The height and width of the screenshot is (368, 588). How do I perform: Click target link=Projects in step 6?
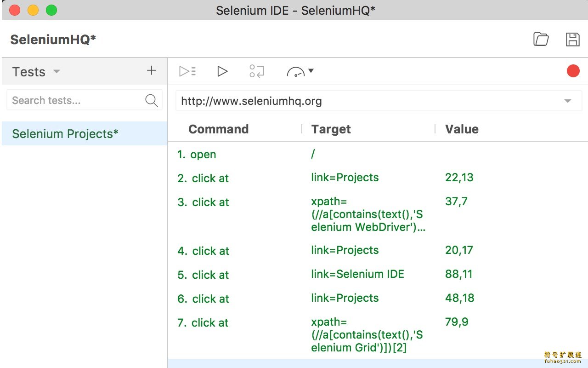[345, 298]
